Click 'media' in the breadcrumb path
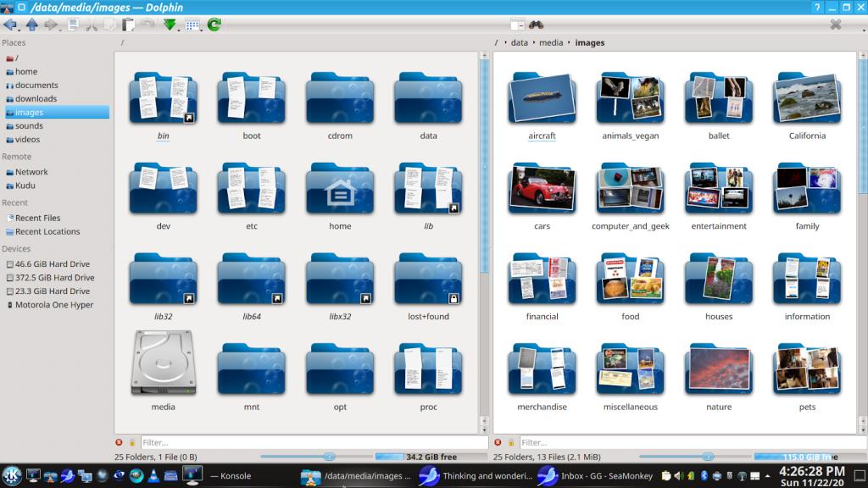The height and width of the screenshot is (488, 868). [551, 42]
